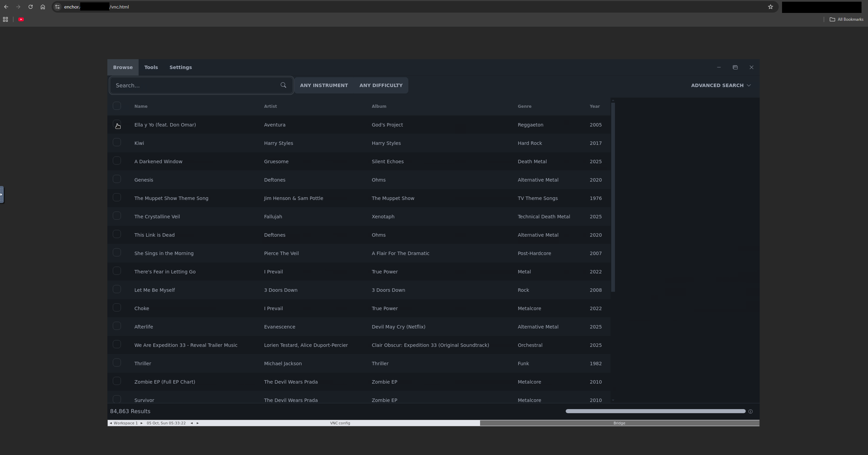Open the Any Instrument dropdown
The width and height of the screenshot is (868, 455).
324,85
